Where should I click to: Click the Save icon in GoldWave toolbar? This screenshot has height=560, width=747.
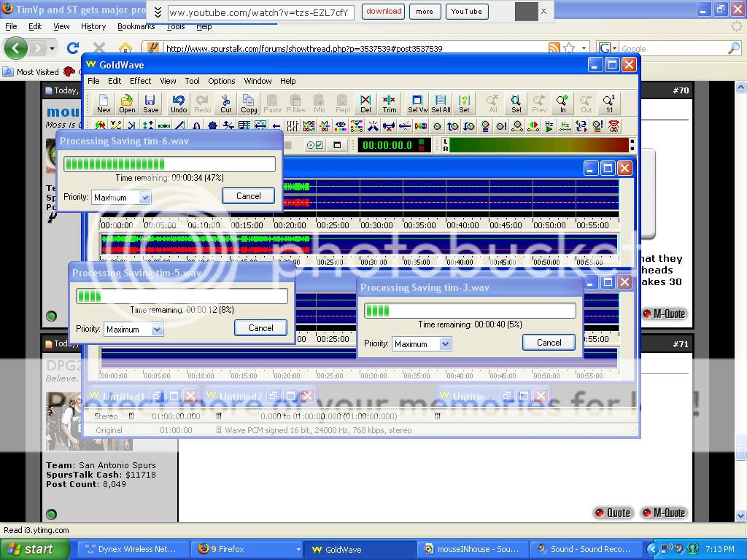150,104
